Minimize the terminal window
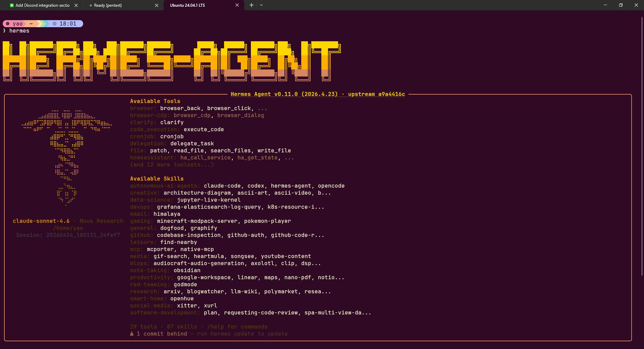Viewport: 644px width, 349px height. click(x=605, y=5)
